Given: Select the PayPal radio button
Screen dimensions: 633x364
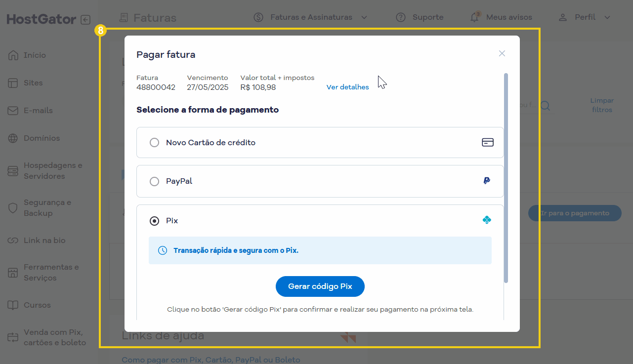Looking at the screenshot, I should coord(154,181).
